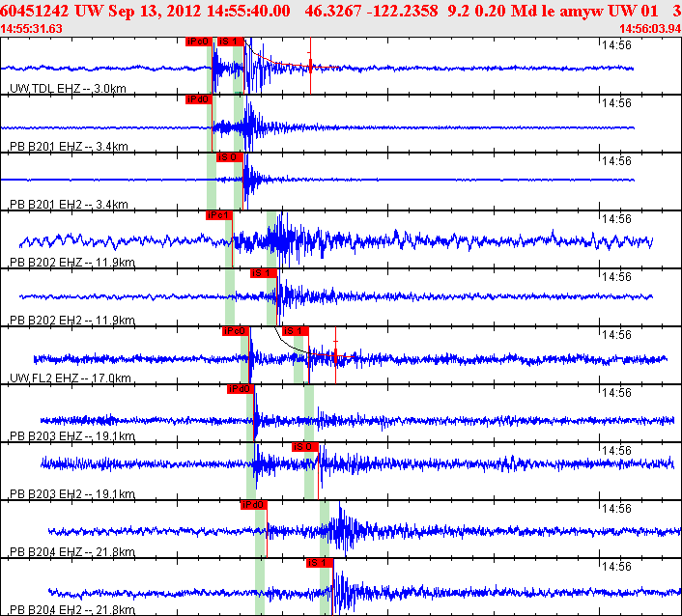Viewport: 682px width, 616px height.
Task: Select the iS 0 pick flag on PB B203 EH2
Action: coord(305,447)
